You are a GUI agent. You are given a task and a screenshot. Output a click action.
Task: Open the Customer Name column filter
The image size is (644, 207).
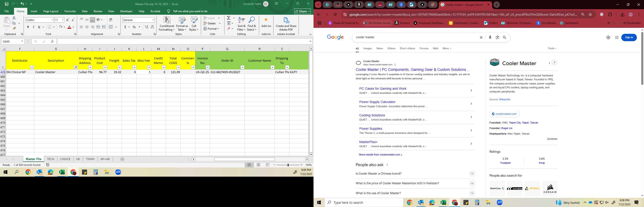pos(272,67)
